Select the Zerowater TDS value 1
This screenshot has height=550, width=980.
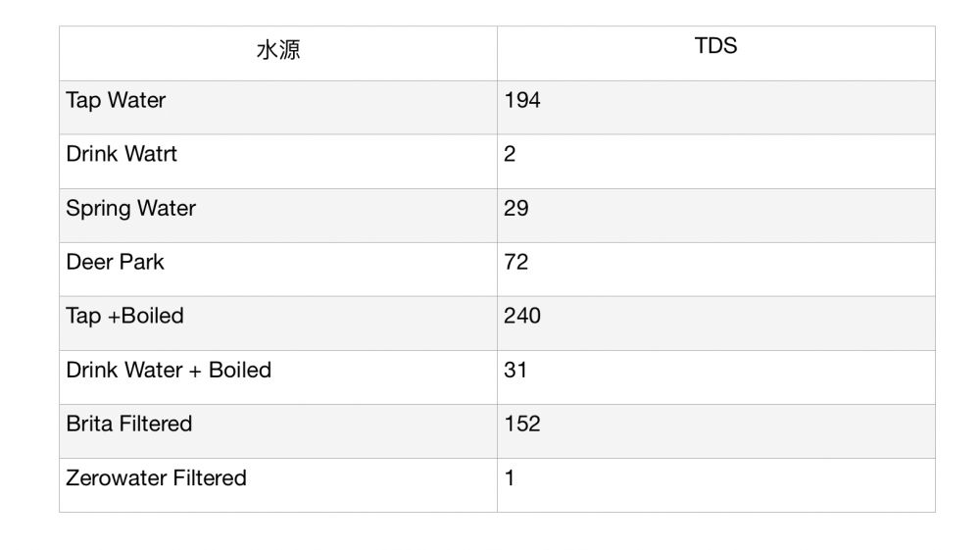pyautogui.click(x=511, y=478)
